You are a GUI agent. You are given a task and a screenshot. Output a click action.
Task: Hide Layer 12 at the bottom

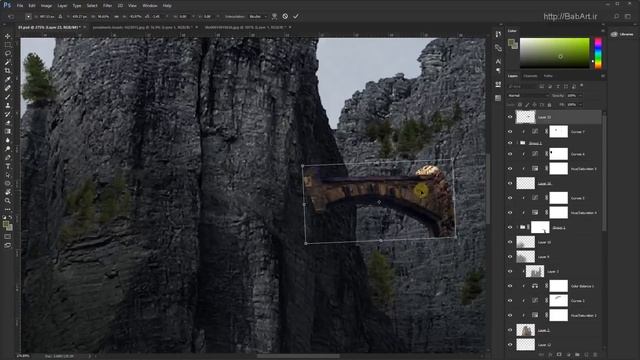point(510,344)
